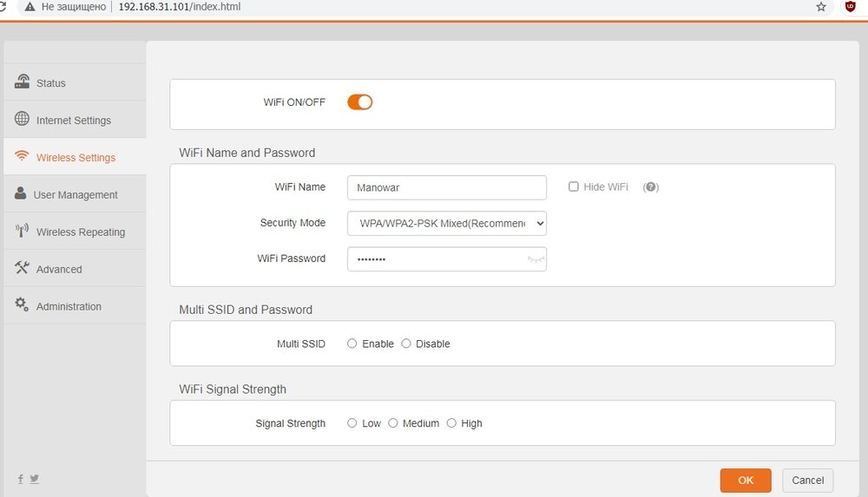
Task: Turn off the WiFi ON/OFF switch
Action: click(360, 102)
